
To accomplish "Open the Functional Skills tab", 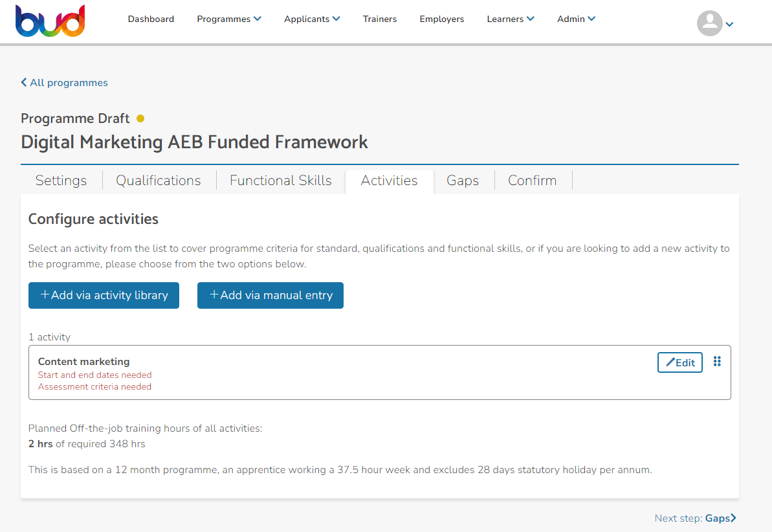I will [x=280, y=181].
